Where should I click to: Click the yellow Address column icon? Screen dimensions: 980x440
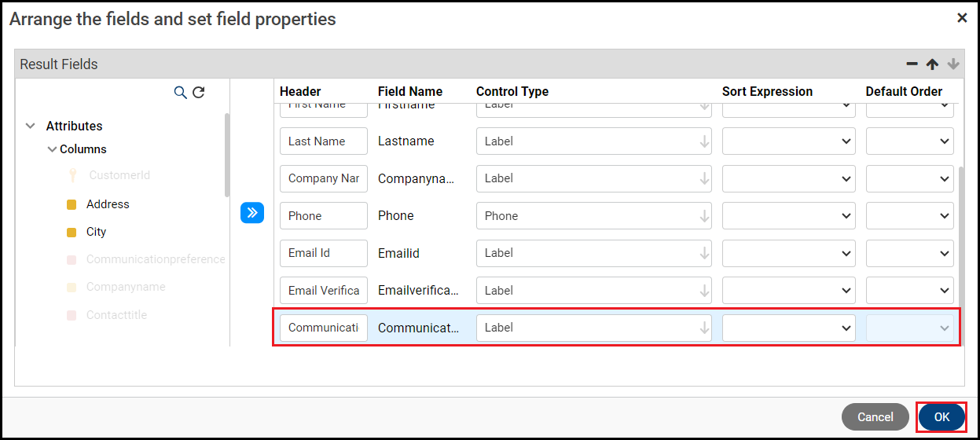point(72,205)
